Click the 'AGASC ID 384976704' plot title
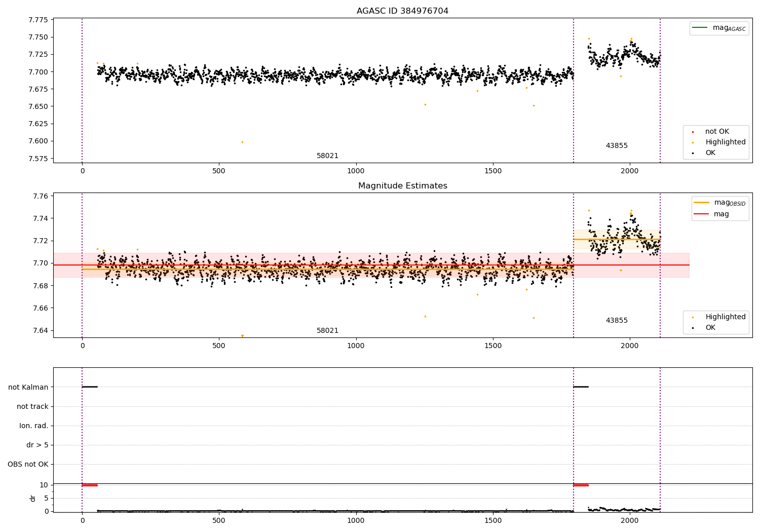Viewport: 760px width, 532px height. coord(402,11)
